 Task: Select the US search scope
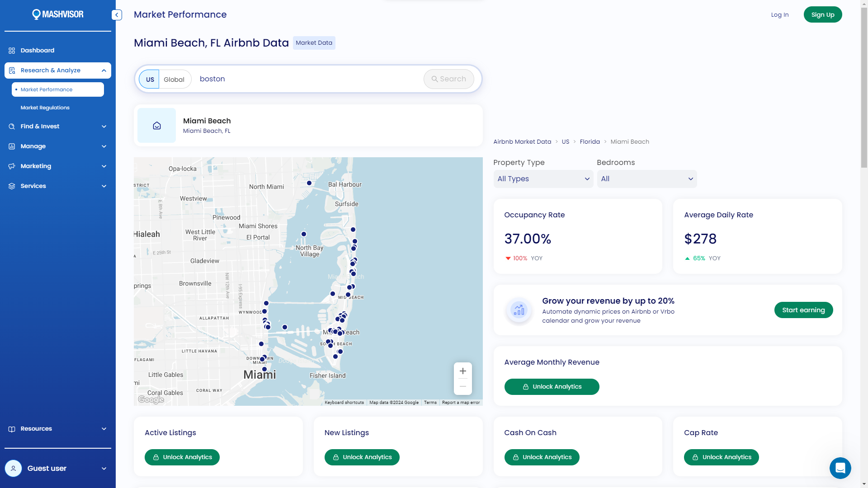(x=150, y=79)
